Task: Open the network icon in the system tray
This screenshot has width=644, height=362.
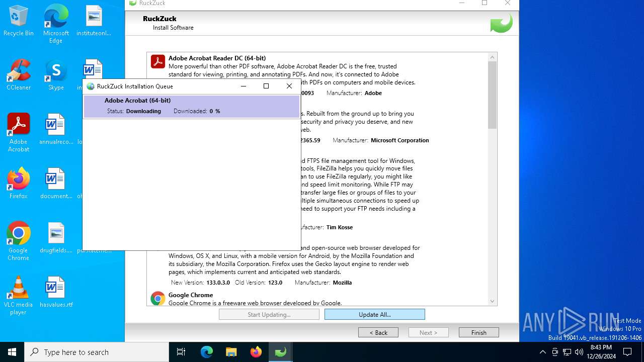Action: (x=567, y=352)
